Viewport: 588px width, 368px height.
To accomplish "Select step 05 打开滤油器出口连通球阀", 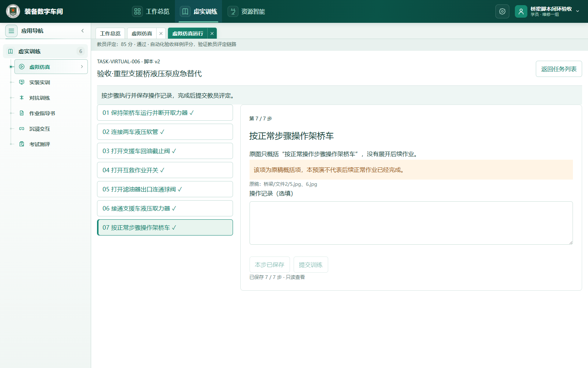I will (165, 189).
